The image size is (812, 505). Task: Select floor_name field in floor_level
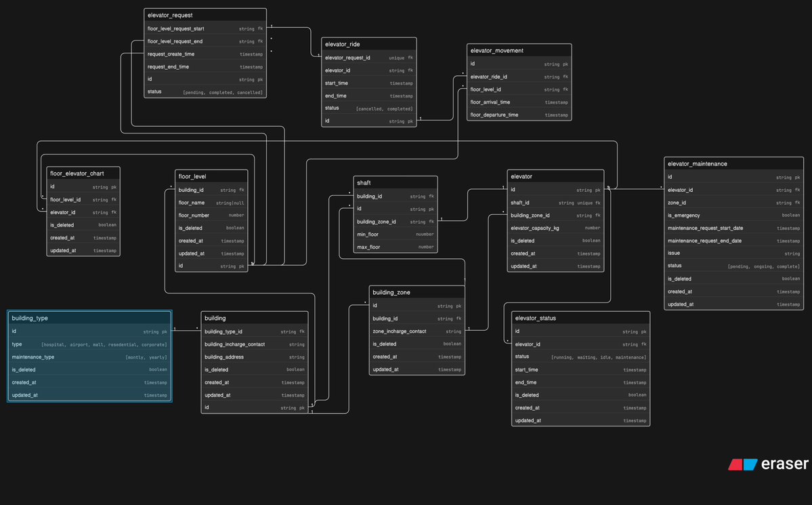click(211, 203)
